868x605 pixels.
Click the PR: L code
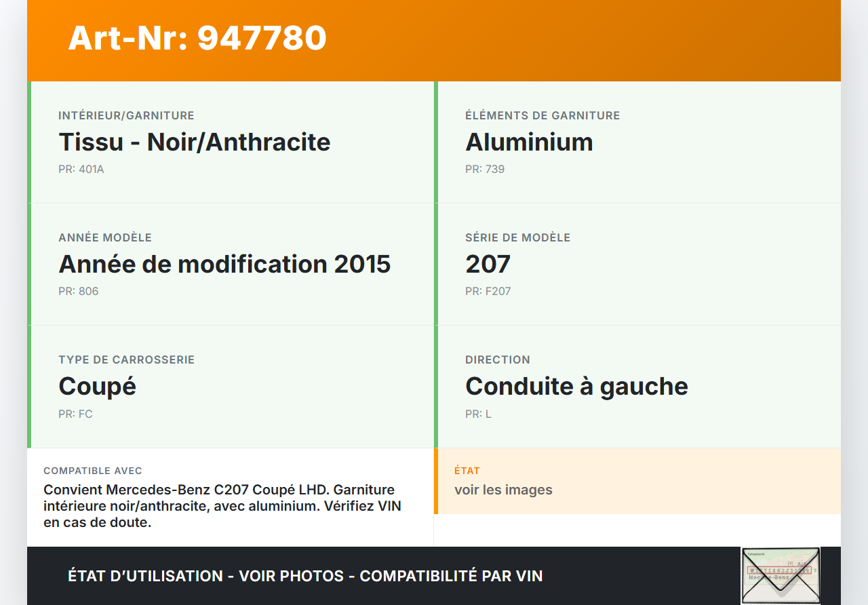[478, 414]
